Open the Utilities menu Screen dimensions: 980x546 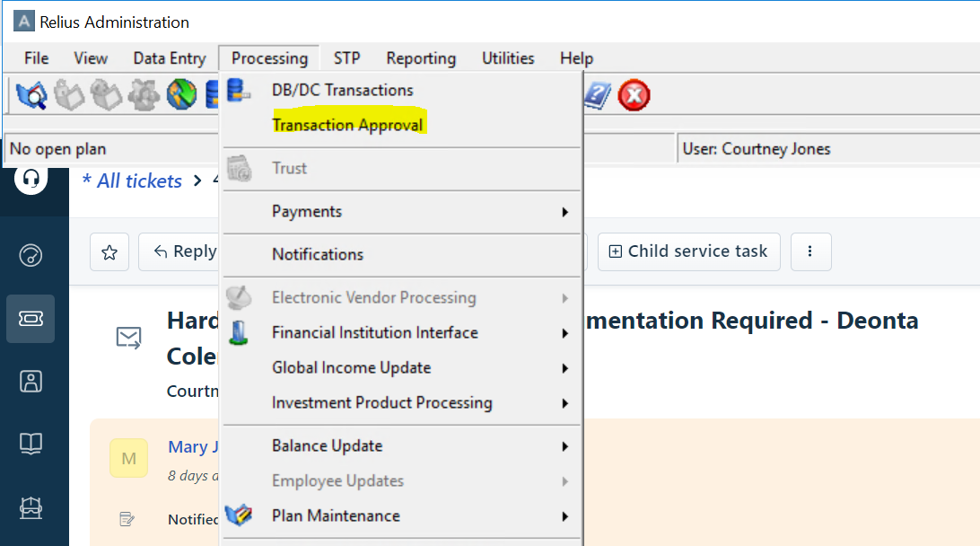508,58
